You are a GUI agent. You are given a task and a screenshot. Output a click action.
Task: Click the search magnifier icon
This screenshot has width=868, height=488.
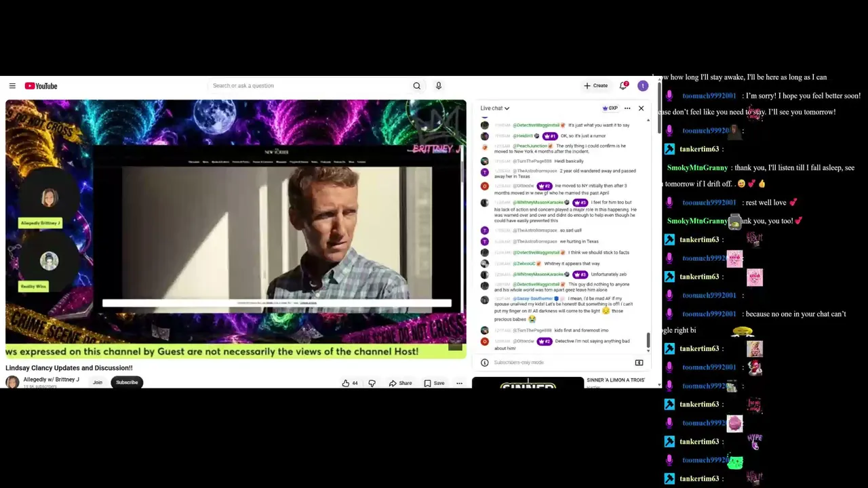pos(417,86)
